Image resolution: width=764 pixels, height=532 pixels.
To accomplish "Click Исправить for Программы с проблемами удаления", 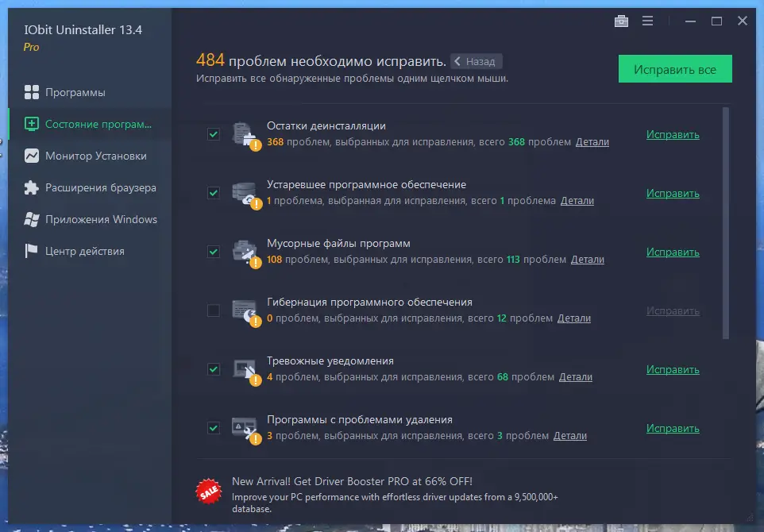I will pyautogui.click(x=673, y=429).
